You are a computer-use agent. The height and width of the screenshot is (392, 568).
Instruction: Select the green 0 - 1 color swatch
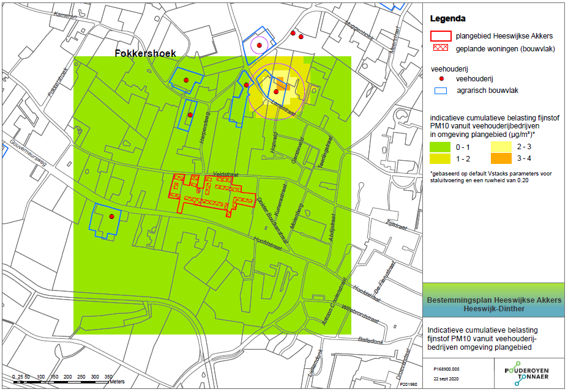[x=439, y=147]
